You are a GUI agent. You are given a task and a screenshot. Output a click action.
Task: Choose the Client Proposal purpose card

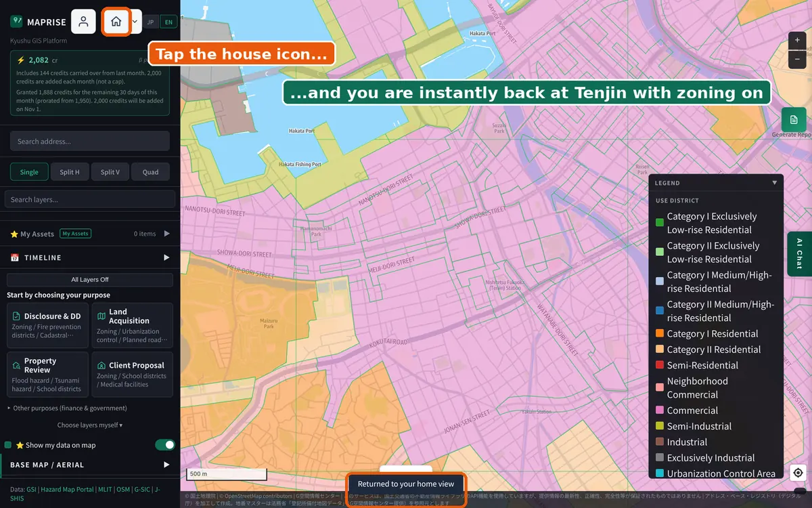pyautogui.click(x=132, y=374)
